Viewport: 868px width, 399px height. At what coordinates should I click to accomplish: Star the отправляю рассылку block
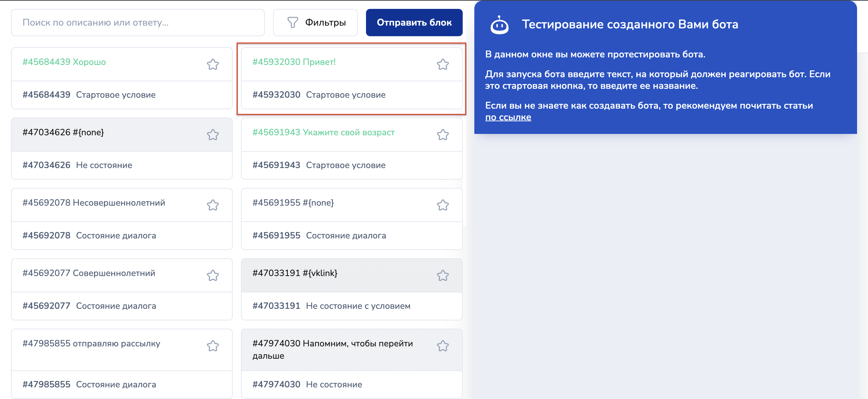click(x=213, y=346)
